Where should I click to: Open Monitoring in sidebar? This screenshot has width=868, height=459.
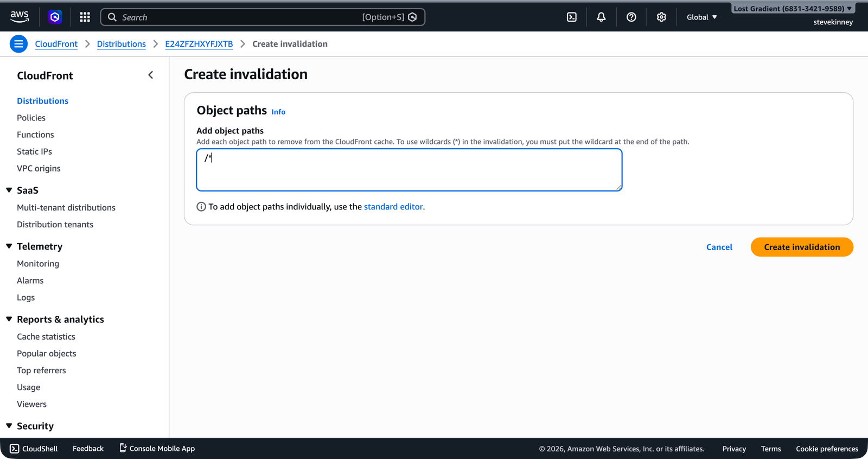(38, 264)
